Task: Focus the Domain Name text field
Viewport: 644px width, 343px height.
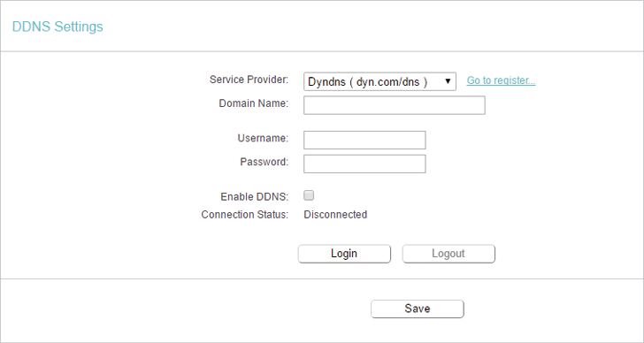Action: click(x=395, y=105)
